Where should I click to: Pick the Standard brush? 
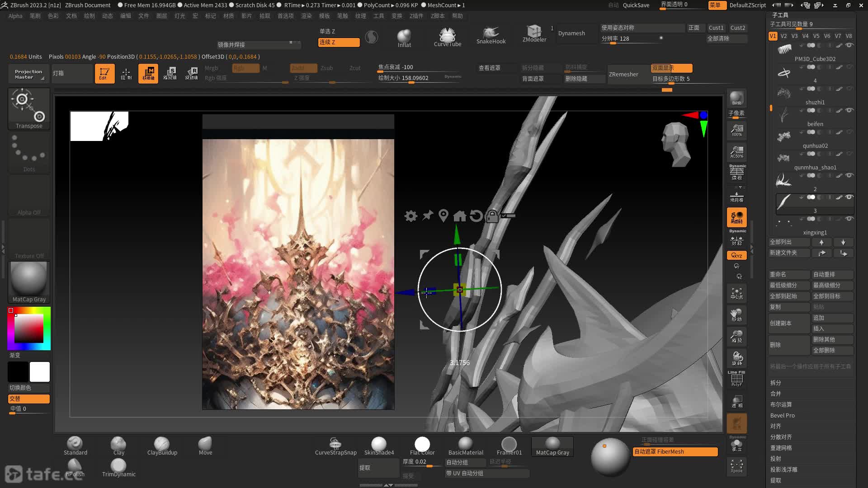[75, 446]
